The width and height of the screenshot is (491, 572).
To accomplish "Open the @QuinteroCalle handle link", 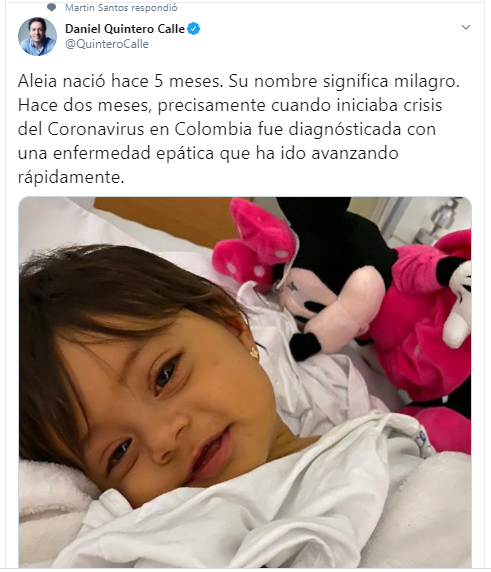I will click(x=107, y=44).
